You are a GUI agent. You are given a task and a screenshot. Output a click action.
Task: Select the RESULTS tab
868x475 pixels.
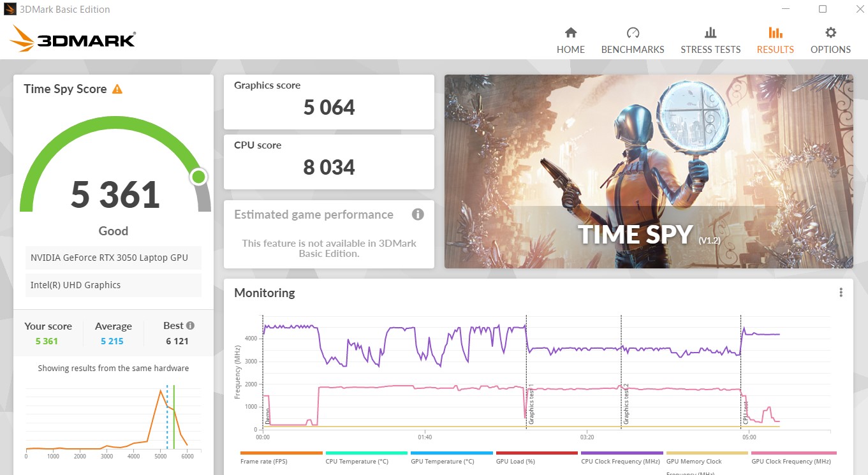pos(775,41)
